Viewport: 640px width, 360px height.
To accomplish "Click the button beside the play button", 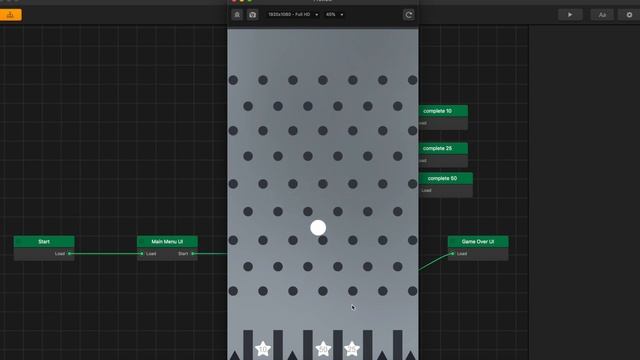I will tap(602, 15).
